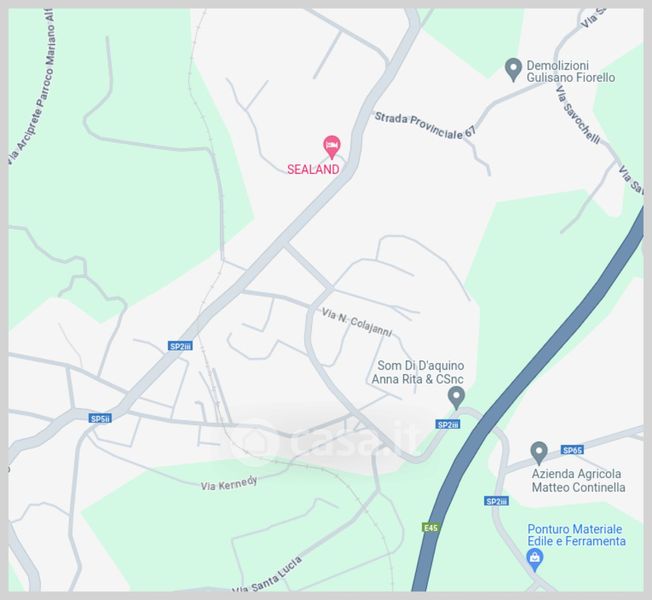
Task: Open Ponturo Materiale Edile e Ferramenta label
Action: point(576,535)
